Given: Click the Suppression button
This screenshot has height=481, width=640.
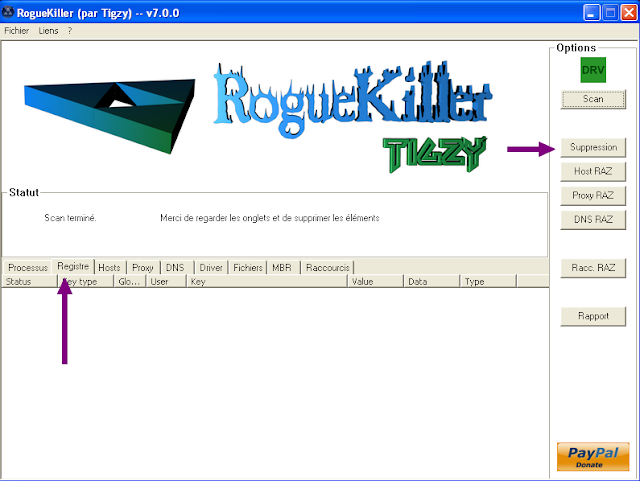Looking at the screenshot, I should (x=593, y=147).
